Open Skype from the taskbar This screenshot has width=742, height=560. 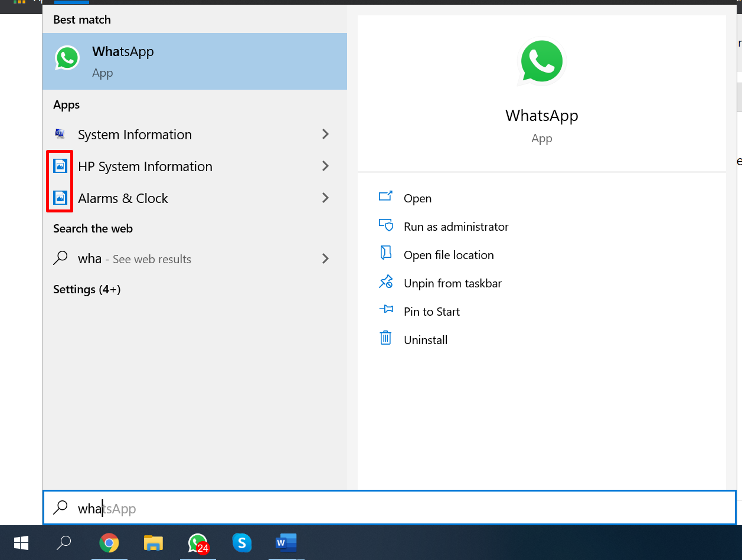pyautogui.click(x=242, y=543)
